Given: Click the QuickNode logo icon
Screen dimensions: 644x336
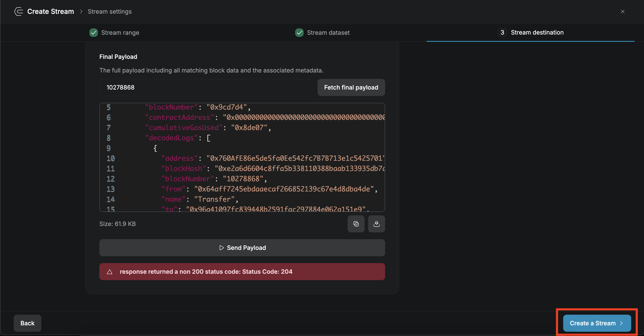Looking at the screenshot, I should 19,12.
